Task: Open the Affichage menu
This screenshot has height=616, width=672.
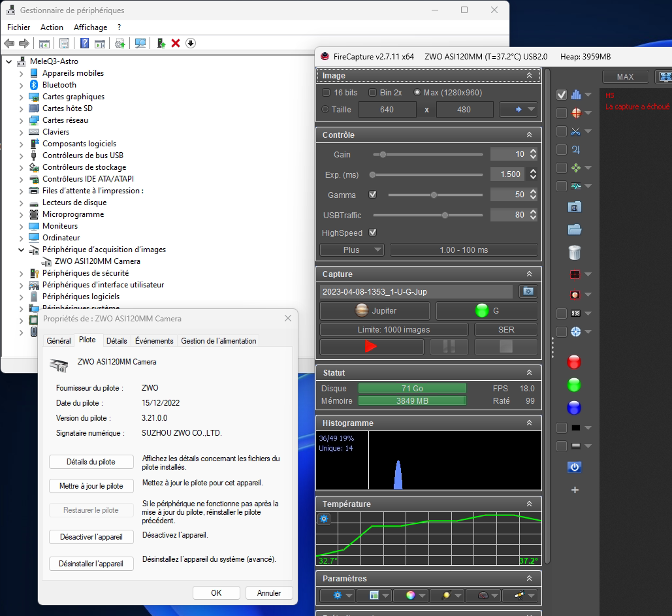Action: pos(90,27)
